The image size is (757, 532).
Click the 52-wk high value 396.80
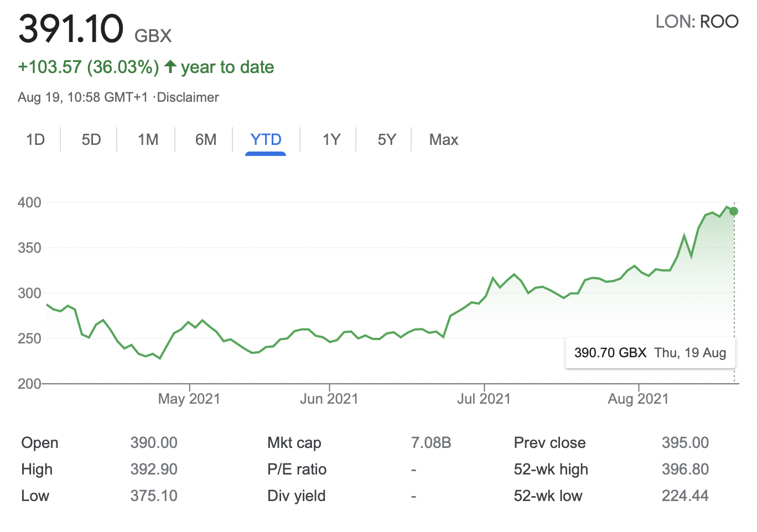click(685, 469)
